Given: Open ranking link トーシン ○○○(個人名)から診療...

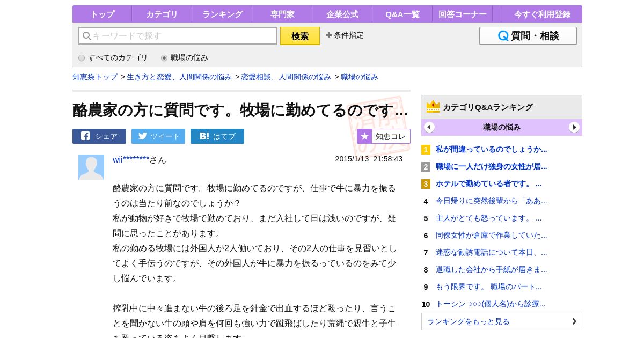Looking at the screenshot, I should pos(491,304).
